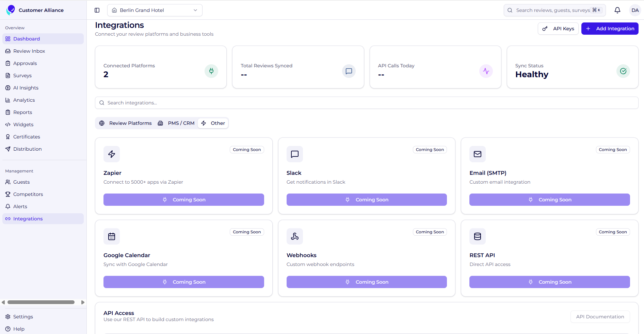Viewport: 644px width, 334px height.
Task: Go to Alerts
Action: [x=43, y=206]
